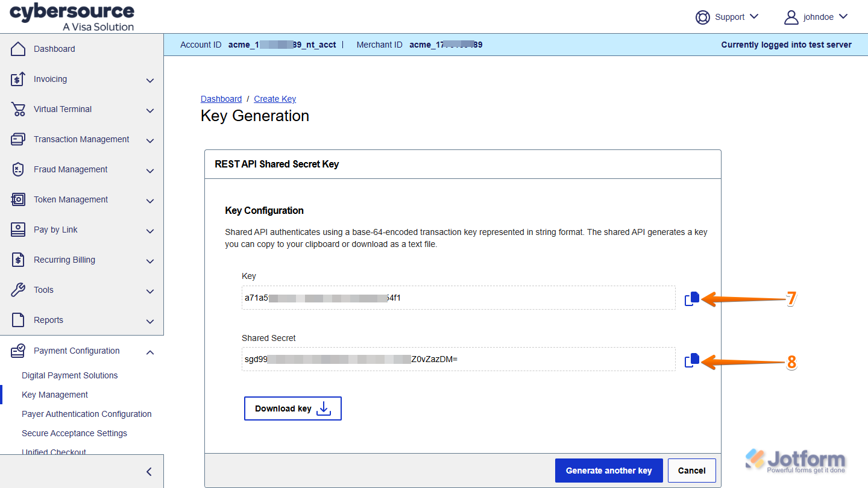The width and height of the screenshot is (868, 488).
Task: Click the Payment Configuration icon
Action: click(x=18, y=351)
